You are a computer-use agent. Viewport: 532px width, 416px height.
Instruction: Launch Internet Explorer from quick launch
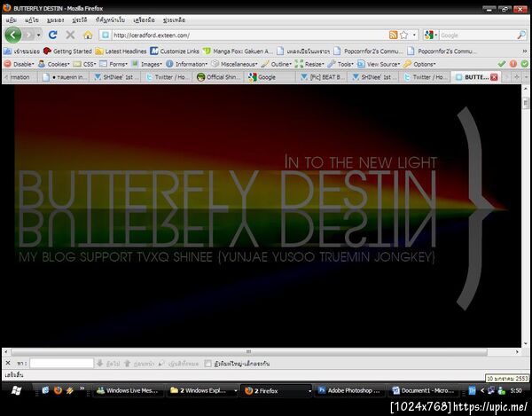[x=45, y=390]
